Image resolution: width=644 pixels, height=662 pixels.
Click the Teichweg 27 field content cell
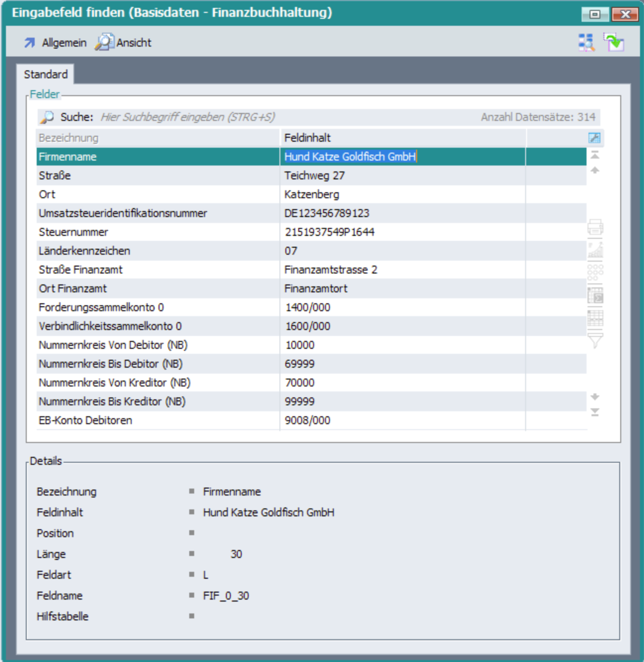pyautogui.click(x=402, y=175)
